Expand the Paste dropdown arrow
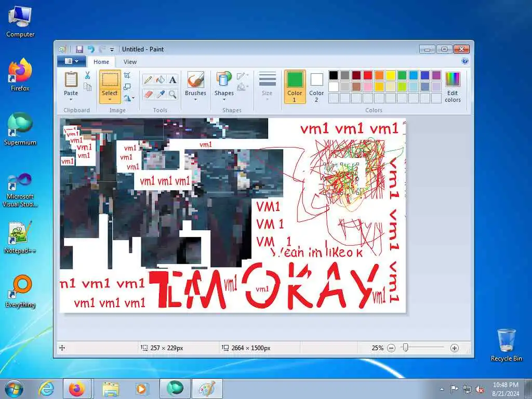The height and width of the screenshot is (399, 532). pos(71,99)
